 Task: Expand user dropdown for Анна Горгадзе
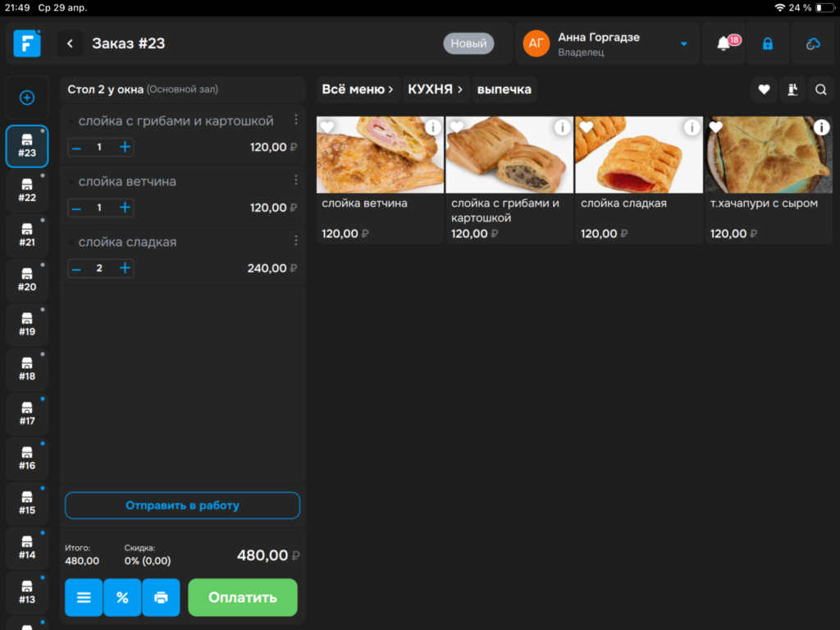tap(683, 44)
